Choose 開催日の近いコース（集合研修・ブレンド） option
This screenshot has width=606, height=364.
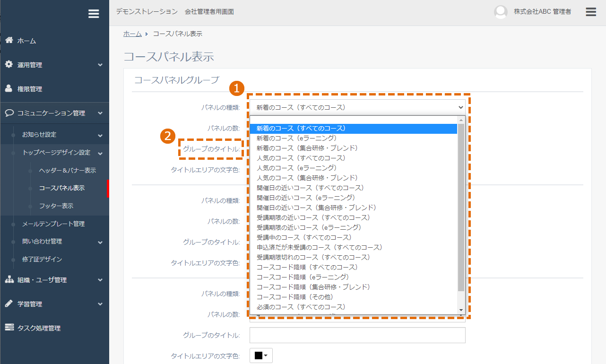pyautogui.click(x=354, y=208)
